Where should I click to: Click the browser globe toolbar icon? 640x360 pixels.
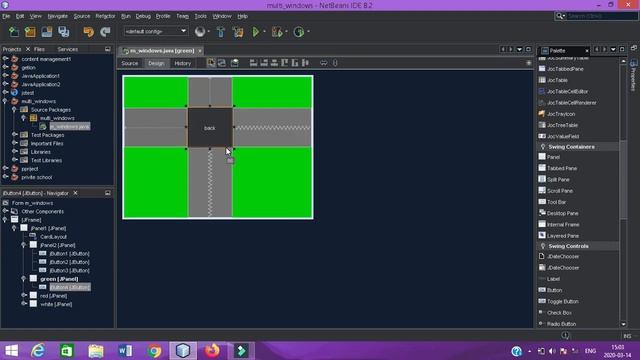[200, 32]
